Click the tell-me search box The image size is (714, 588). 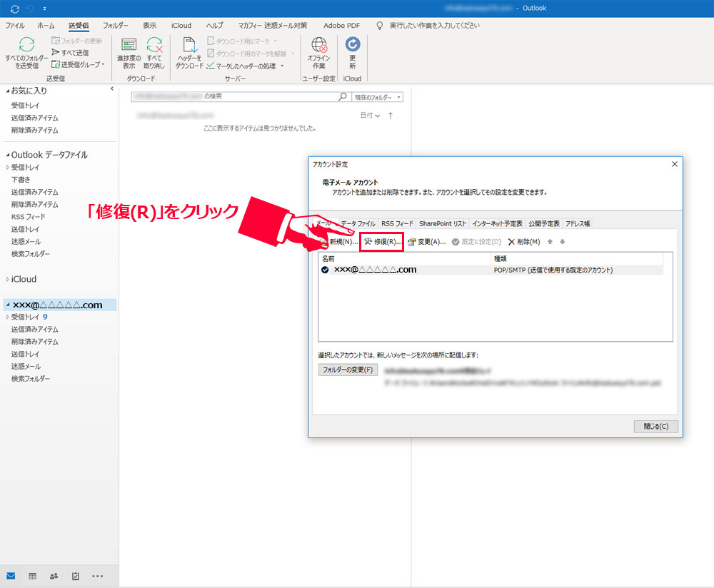coord(434,26)
